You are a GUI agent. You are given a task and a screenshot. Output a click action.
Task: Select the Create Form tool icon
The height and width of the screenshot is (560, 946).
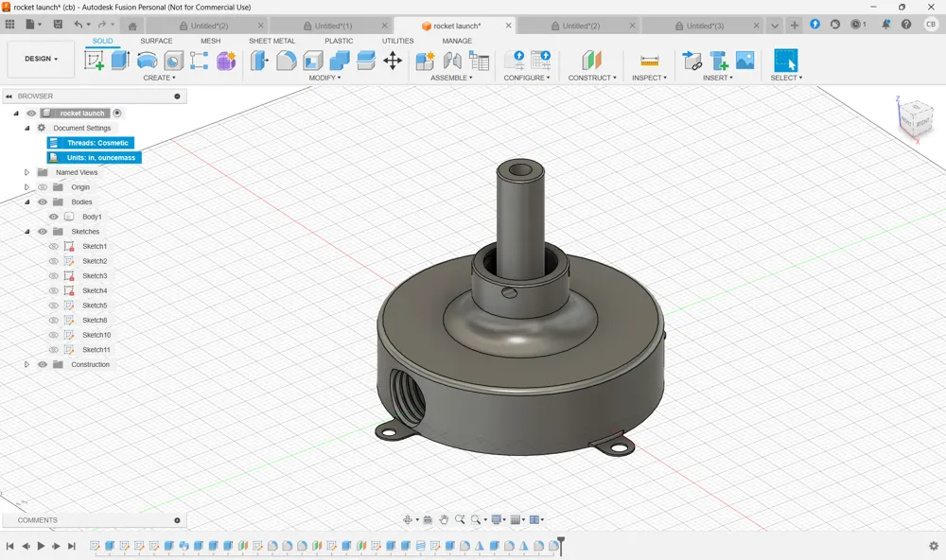click(226, 61)
